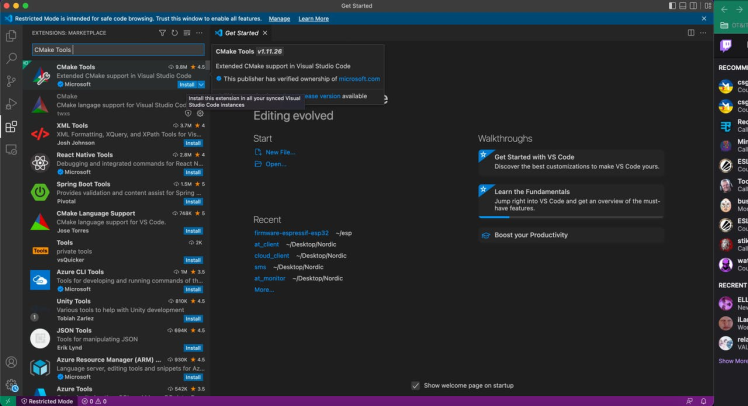The width and height of the screenshot is (748, 406).
Task: Open recent firmware-espressif-esp32 project
Action: [x=291, y=233]
